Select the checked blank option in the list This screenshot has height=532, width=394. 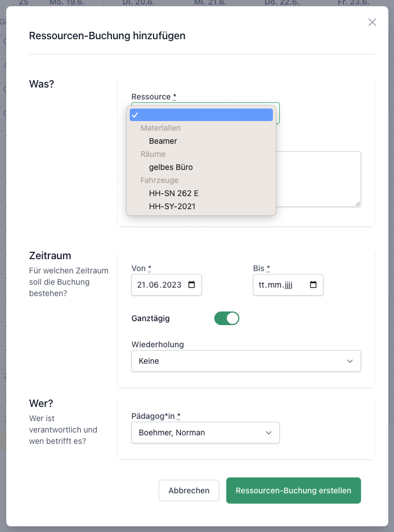pos(201,115)
